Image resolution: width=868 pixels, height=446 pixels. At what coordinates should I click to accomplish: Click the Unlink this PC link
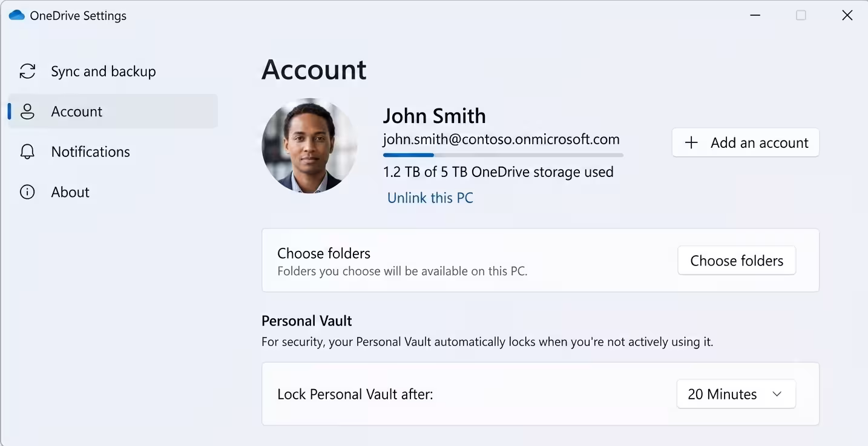pos(430,198)
